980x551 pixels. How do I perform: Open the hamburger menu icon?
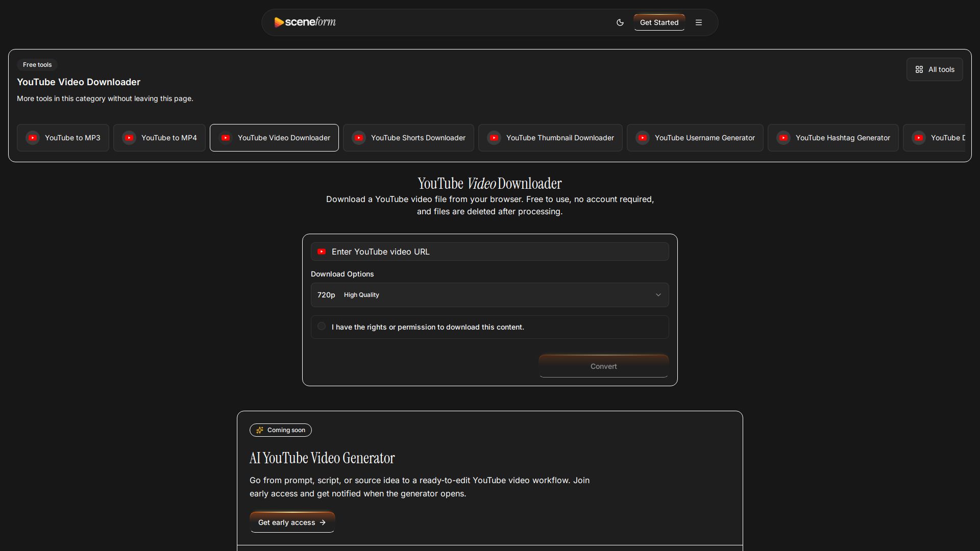pyautogui.click(x=699, y=22)
